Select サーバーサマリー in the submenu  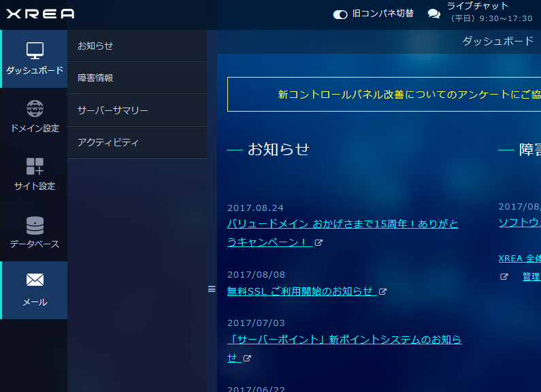click(137, 110)
